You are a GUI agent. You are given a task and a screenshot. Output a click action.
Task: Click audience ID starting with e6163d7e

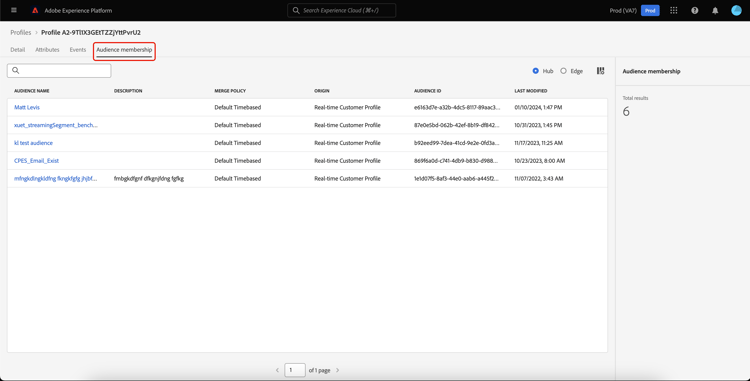pos(457,108)
